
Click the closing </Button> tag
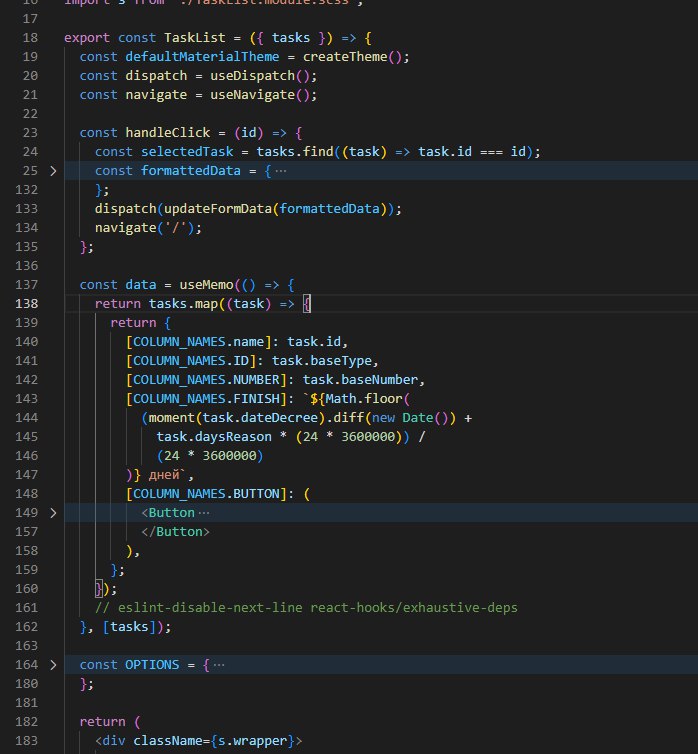(x=175, y=532)
